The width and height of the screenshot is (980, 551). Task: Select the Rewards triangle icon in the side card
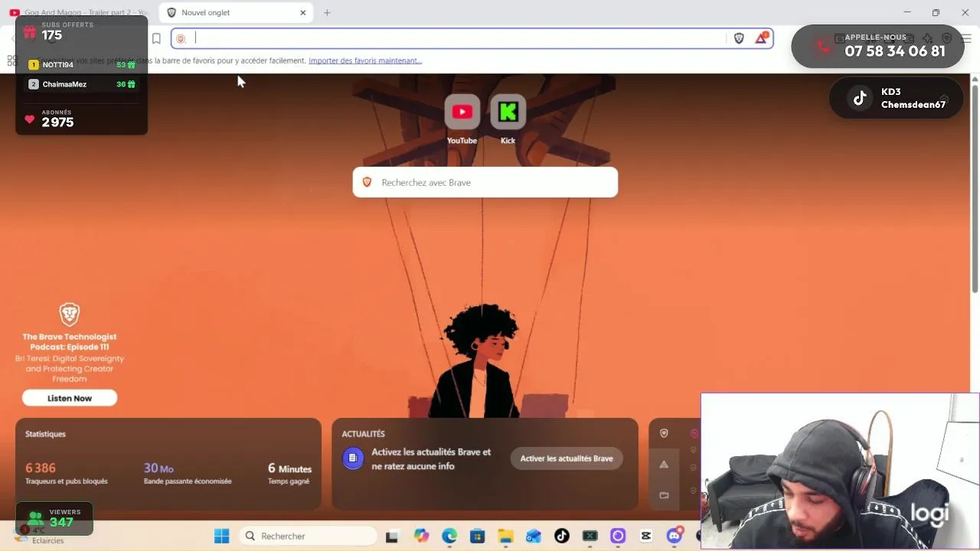pos(664,465)
